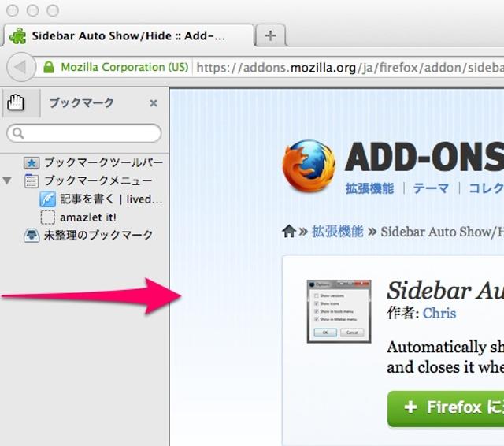Close the ブックマーク sidebar panel
The image size is (504, 446).
pyautogui.click(x=154, y=103)
